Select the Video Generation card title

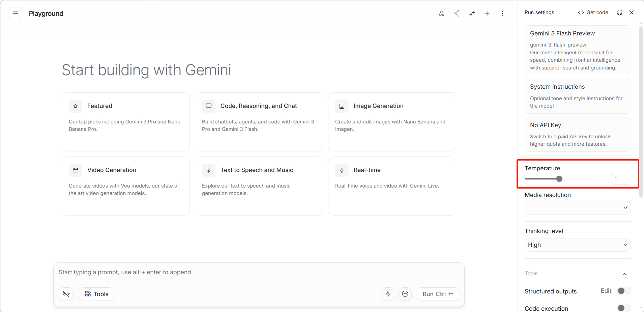coord(112,170)
